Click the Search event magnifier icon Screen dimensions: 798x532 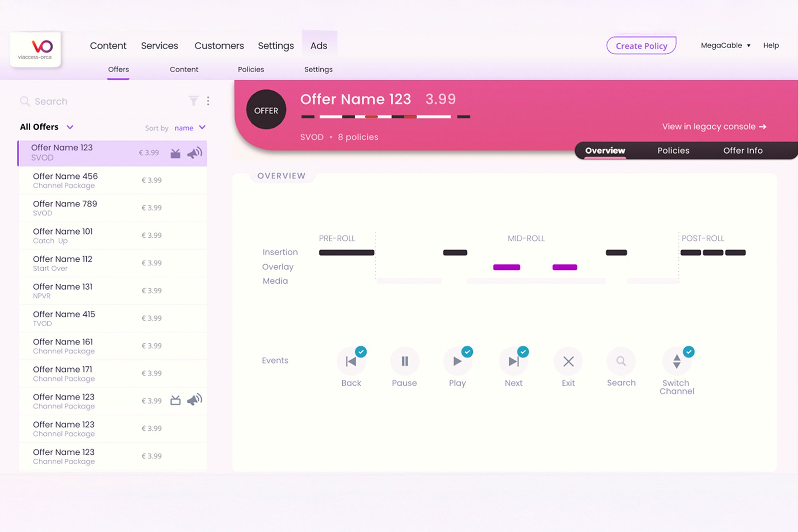621,361
